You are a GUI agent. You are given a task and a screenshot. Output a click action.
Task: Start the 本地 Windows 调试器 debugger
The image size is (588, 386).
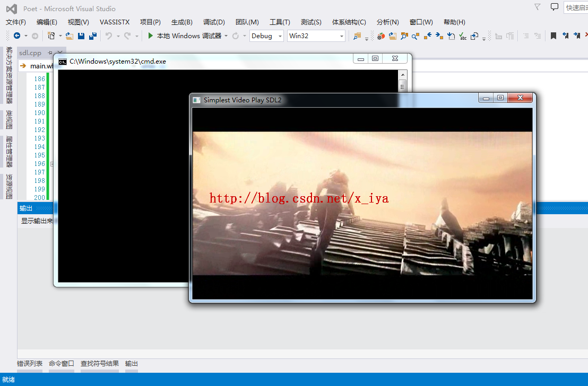[185, 36]
